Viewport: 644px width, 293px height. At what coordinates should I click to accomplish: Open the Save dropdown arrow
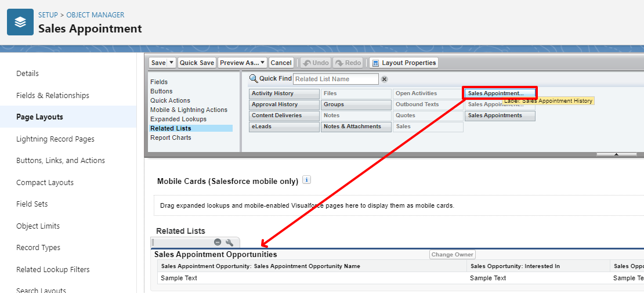(171, 63)
